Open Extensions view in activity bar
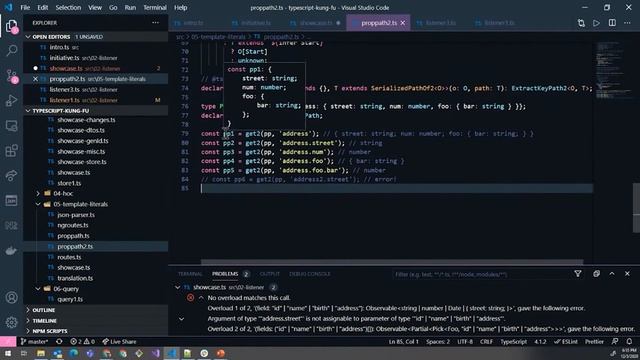 pos(11,151)
